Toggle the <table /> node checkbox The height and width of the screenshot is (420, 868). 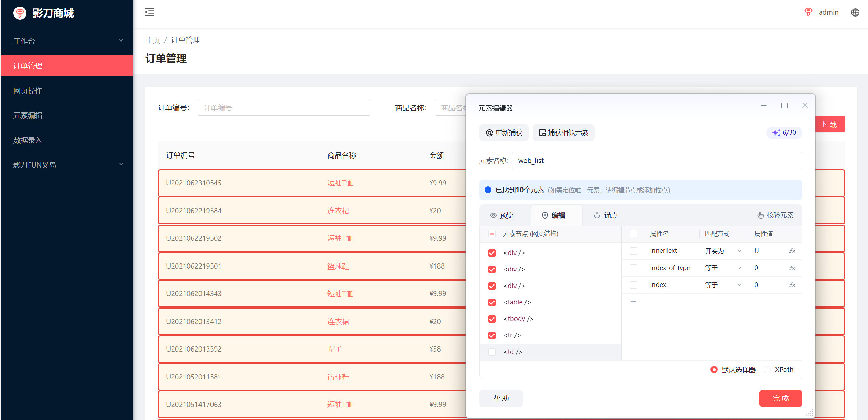coord(492,302)
